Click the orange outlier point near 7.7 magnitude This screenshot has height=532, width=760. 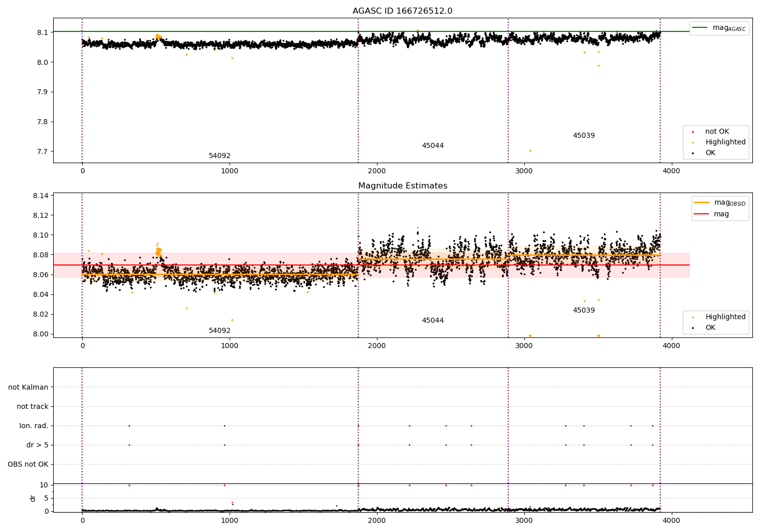(x=530, y=150)
